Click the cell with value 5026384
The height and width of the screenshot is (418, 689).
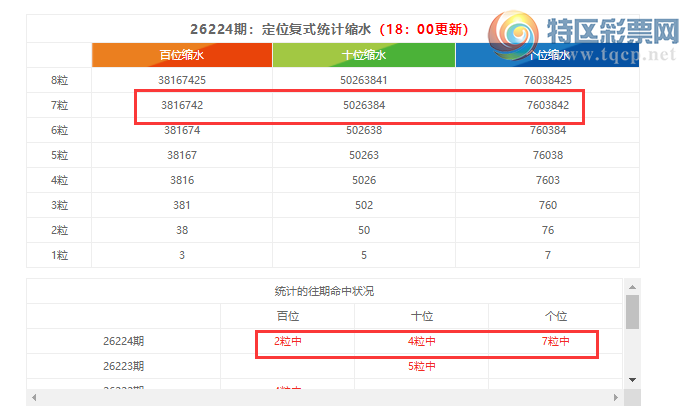click(364, 105)
